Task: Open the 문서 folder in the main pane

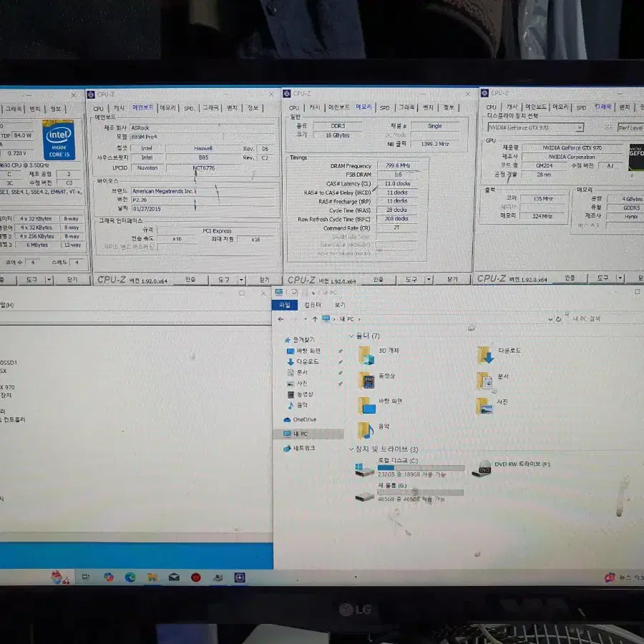Action: 485,381
